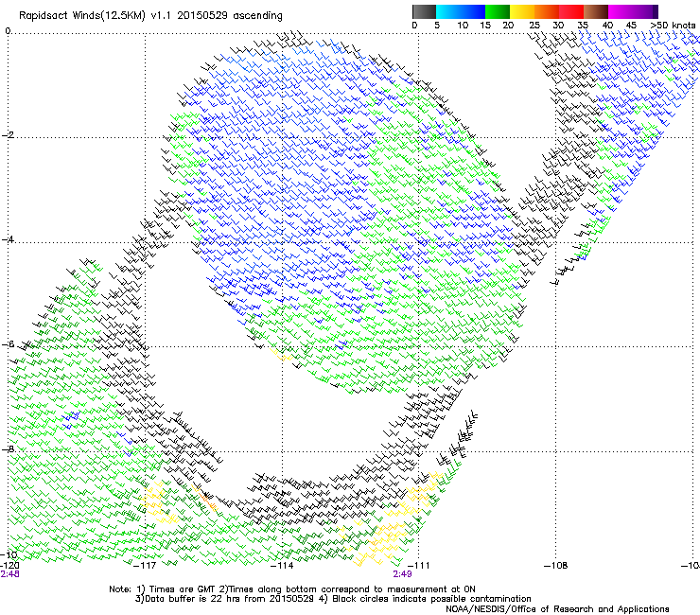Select the -4 latitude axis label
700x615 pixels.
point(8,239)
